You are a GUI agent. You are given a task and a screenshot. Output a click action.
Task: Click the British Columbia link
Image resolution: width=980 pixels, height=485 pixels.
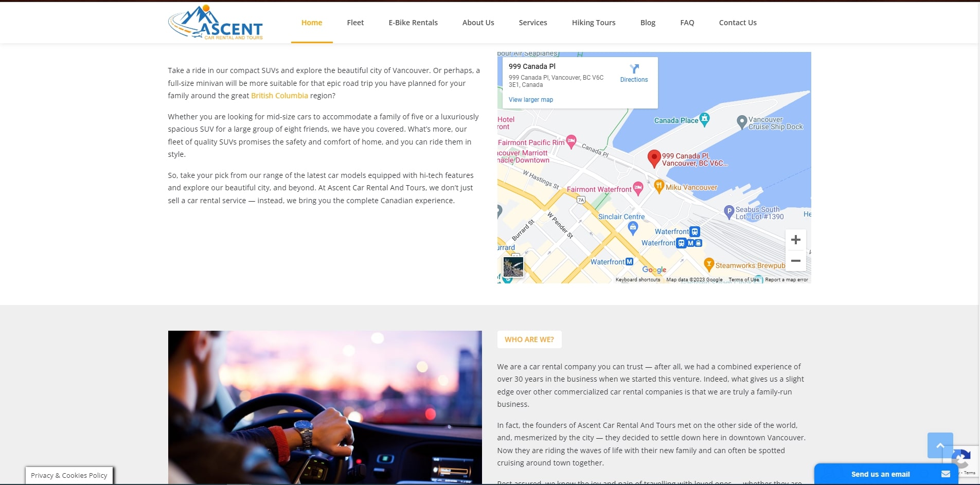coord(279,96)
